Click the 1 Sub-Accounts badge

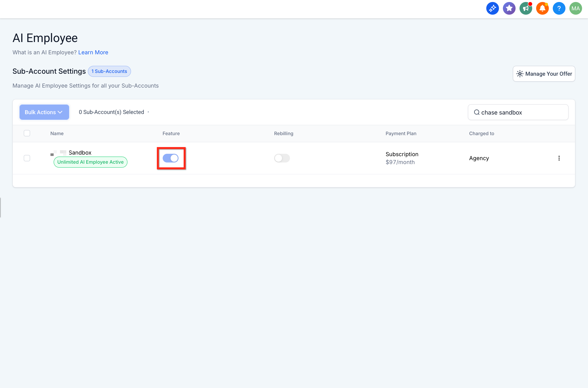(109, 71)
